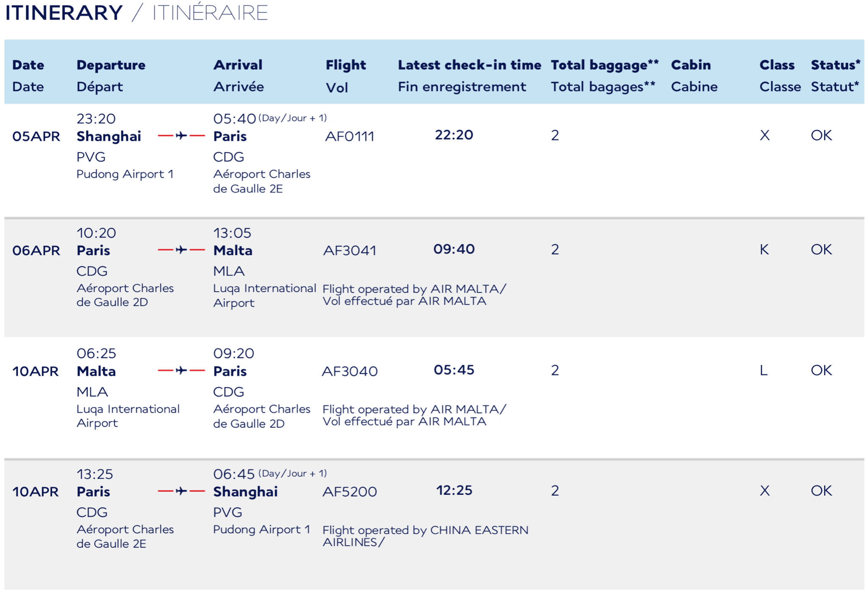This screenshot has height=592, width=868.
Task: Select the 09:40 check-in time
Action: point(454,249)
